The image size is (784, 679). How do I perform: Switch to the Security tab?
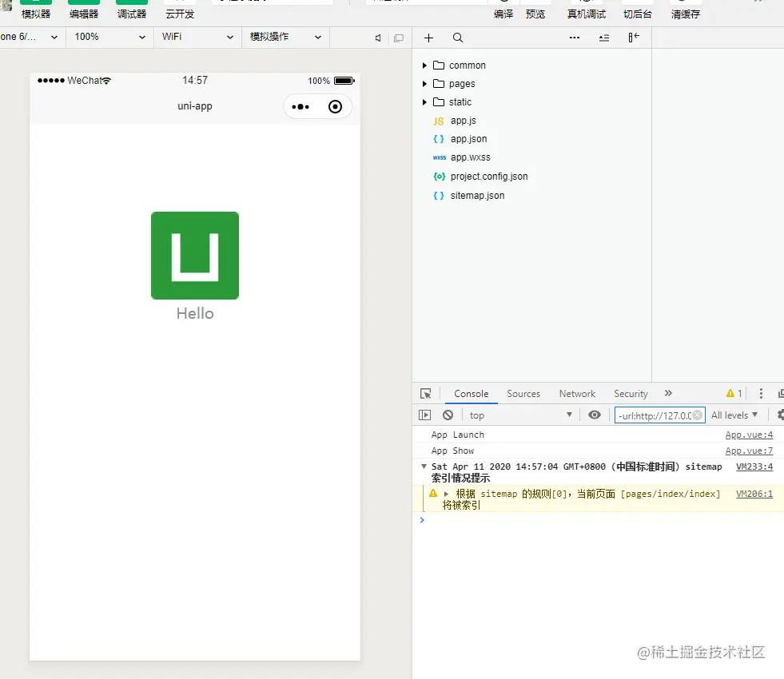pos(631,394)
